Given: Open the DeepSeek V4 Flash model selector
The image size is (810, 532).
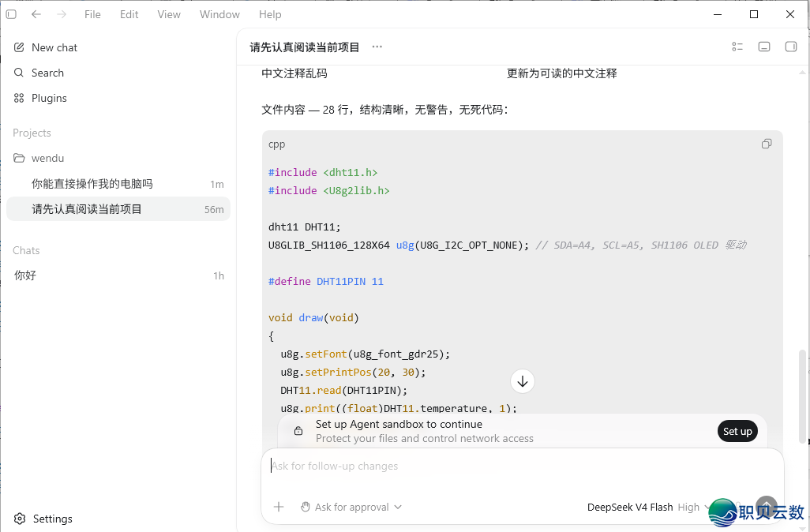Looking at the screenshot, I should coord(648,508).
